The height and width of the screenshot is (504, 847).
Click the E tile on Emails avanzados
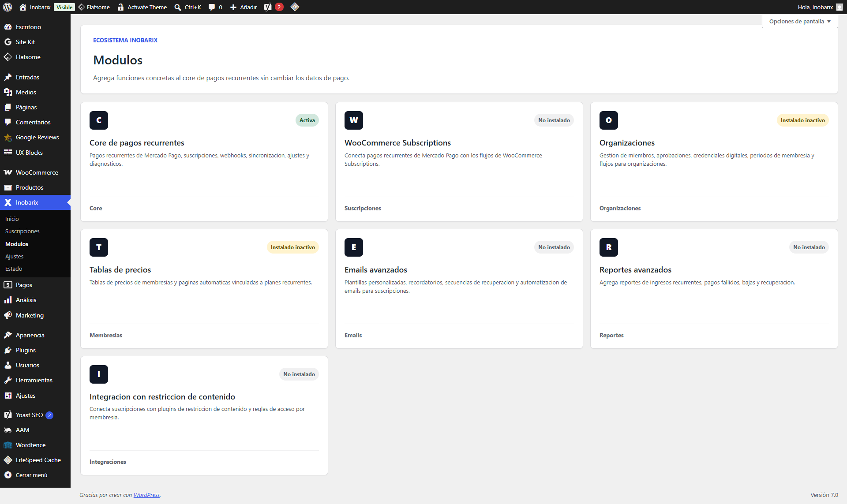pos(354,247)
